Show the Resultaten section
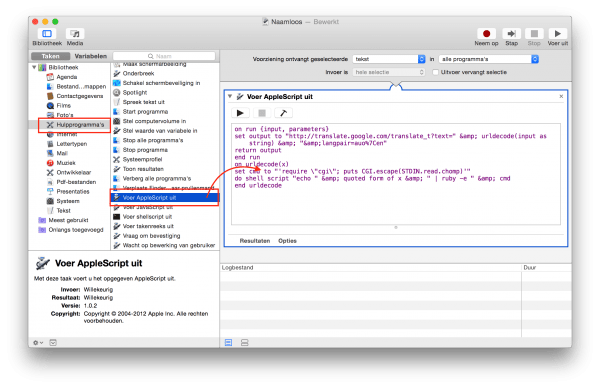 [255, 241]
